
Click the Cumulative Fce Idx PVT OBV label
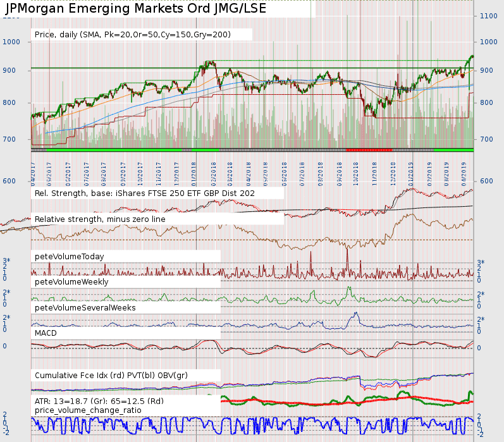pos(111,376)
